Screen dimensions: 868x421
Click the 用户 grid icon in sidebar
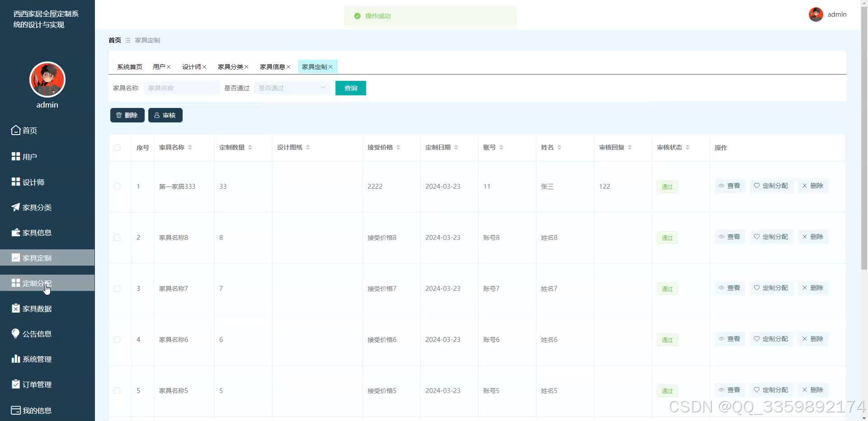coord(16,156)
